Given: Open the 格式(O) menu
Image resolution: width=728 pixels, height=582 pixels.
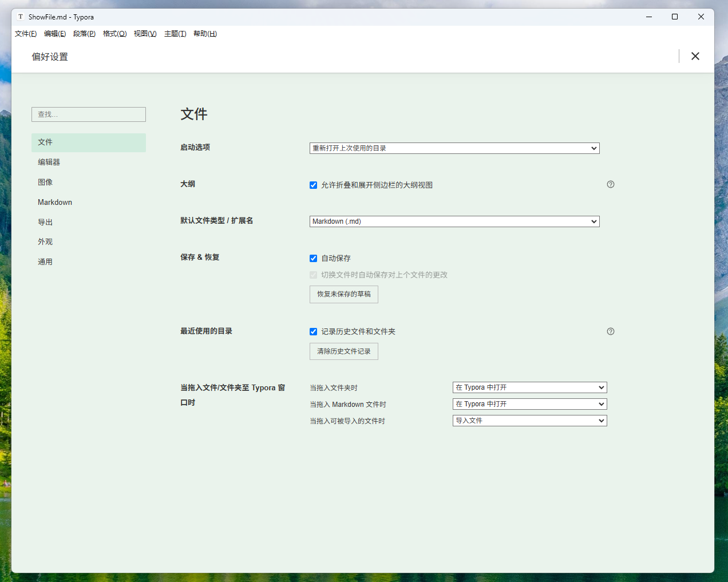Looking at the screenshot, I should click(x=114, y=34).
